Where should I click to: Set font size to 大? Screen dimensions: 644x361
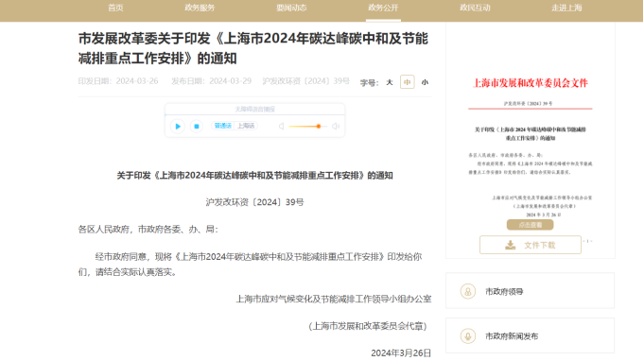[390, 82]
